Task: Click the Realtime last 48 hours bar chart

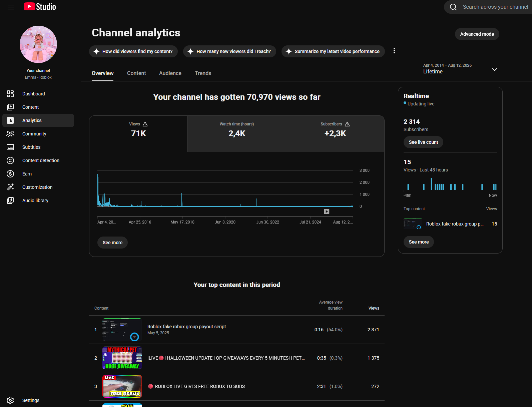Action: (x=450, y=184)
